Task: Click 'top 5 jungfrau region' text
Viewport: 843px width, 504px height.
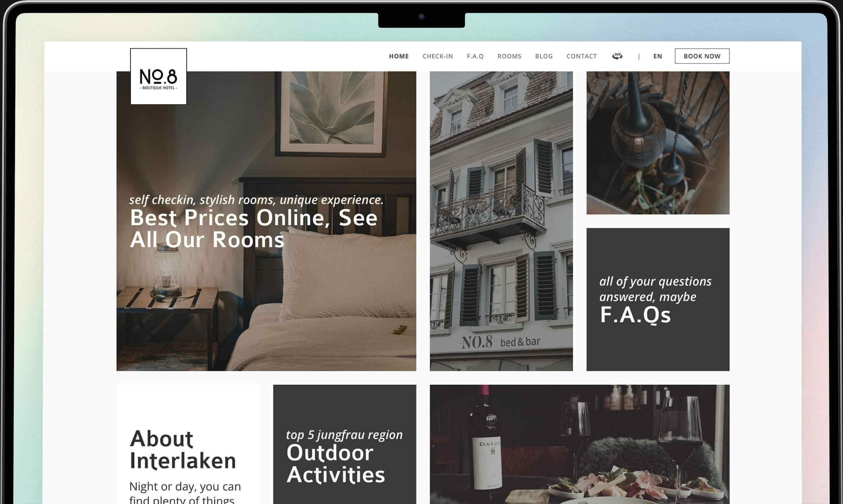Action: pos(344,434)
